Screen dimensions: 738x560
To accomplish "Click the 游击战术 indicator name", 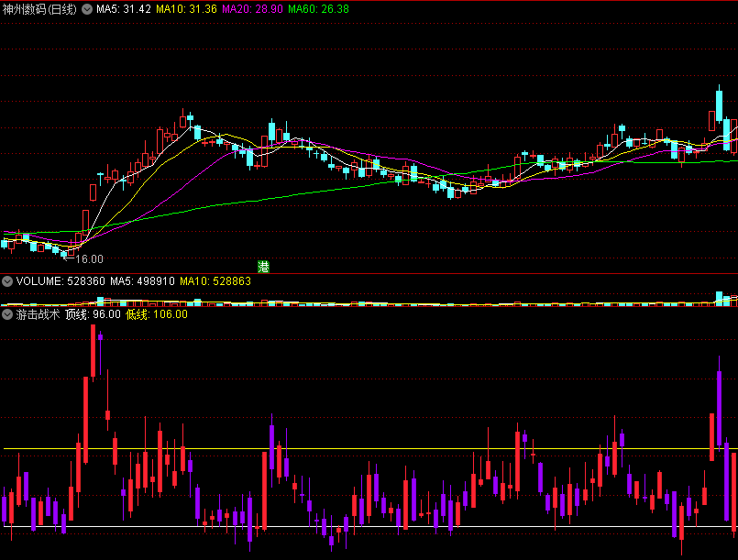I will tap(39, 314).
